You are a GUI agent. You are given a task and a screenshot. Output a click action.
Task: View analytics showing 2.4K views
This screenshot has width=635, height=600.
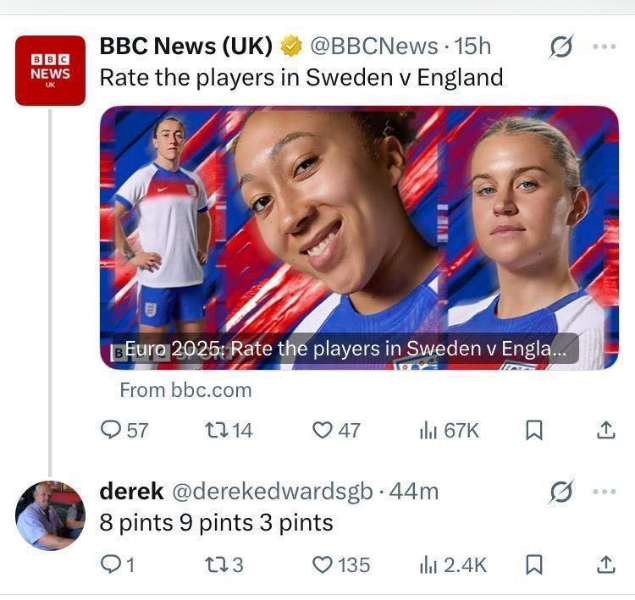tap(454, 565)
